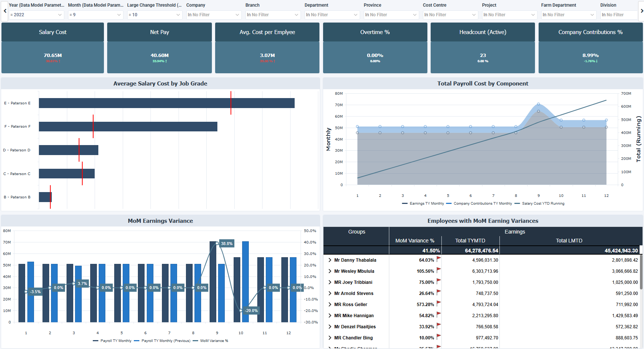
Task: Click red flag in Mr Danny Thabalala row
Action: coord(439,259)
